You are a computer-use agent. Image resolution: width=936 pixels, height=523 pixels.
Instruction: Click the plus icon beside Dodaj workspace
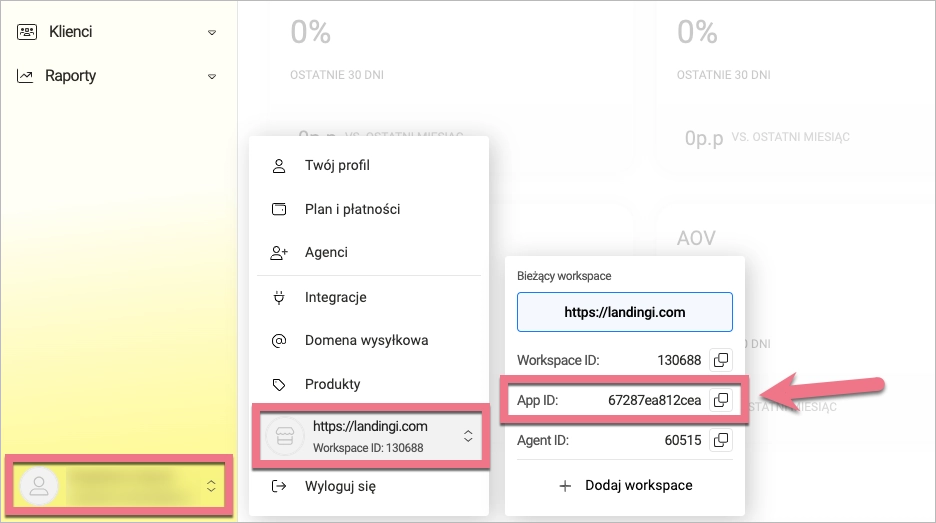[565, 485]
